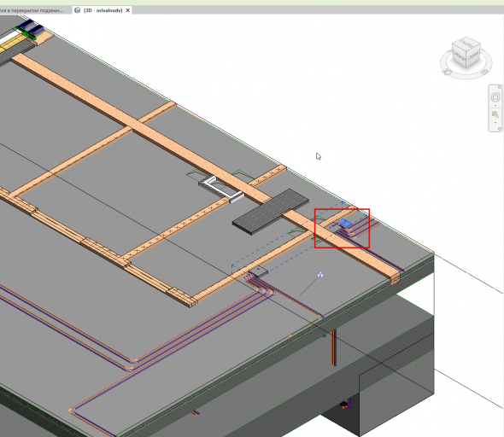Viewport: 504px width, 437px height.
Task: Expand the zoom options dropdown arrow
Action: point(495,123)
